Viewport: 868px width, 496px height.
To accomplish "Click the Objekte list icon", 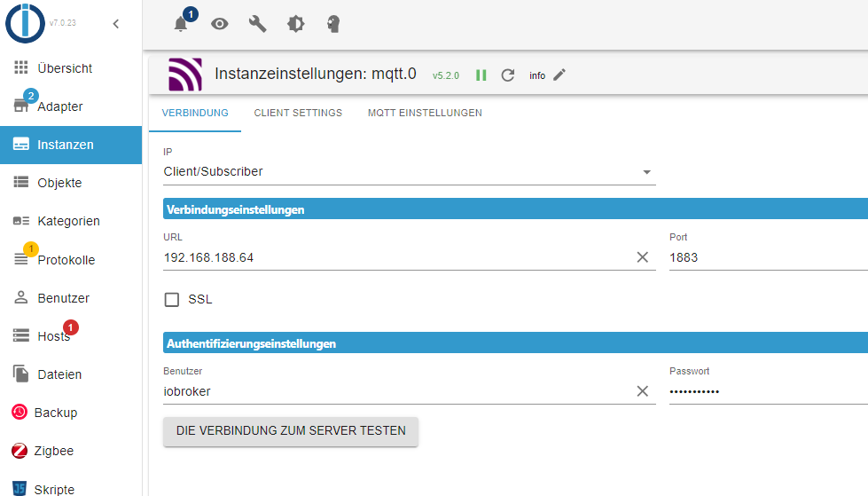I will pos(21,182).
